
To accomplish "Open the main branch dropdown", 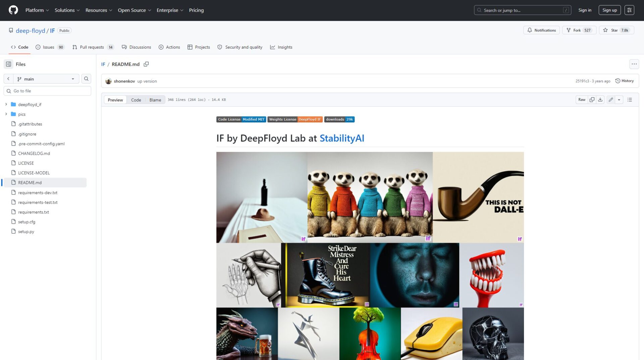I will pyautogui.click(x=46, y=79).
